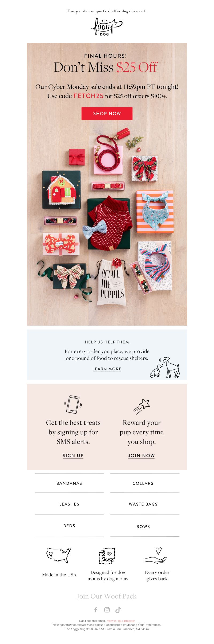Image resolution: width=214 pixels, height=644 pixels.
Task: Select the WASTE BAGS category
Action: 143,504
